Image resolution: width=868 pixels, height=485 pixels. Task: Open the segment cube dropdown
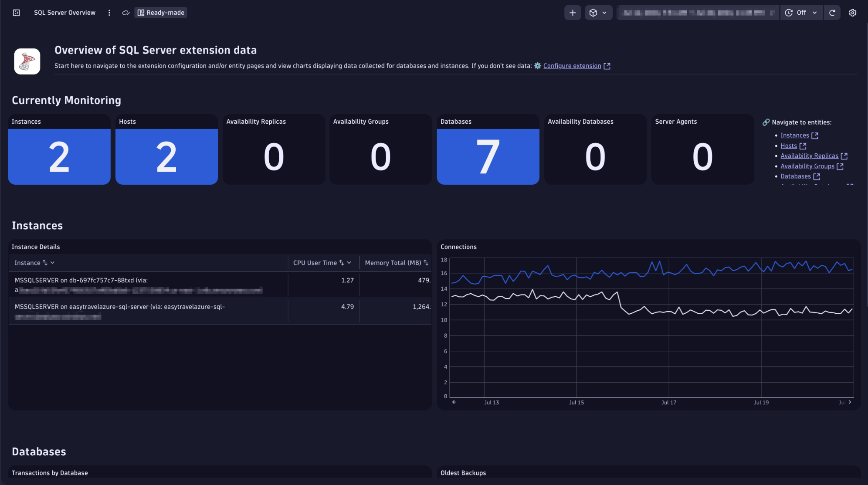click(598, 13)
